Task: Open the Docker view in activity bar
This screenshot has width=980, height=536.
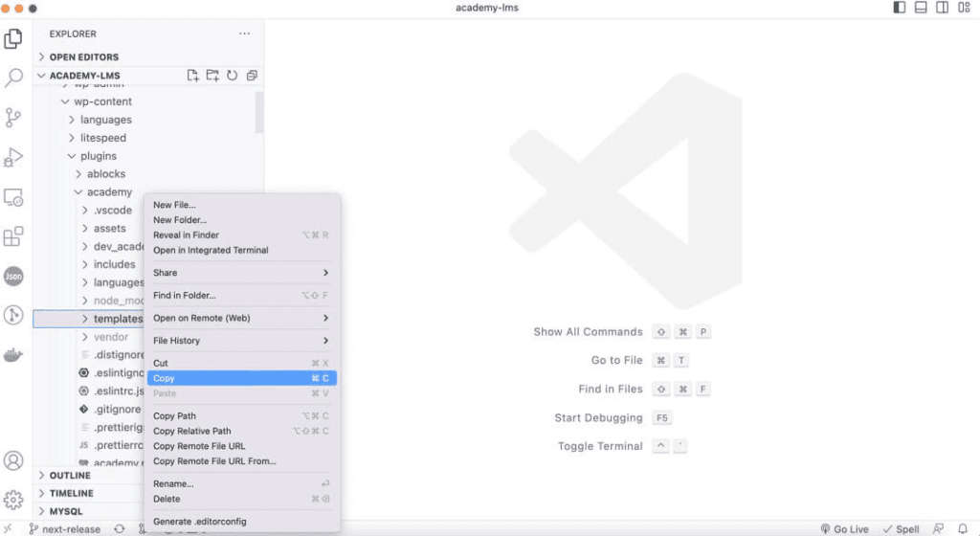Action: click(x=13, y=355)
